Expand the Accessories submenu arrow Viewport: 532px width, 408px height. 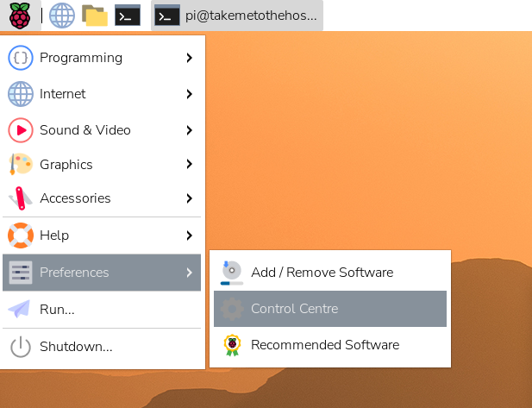click(190, 198)
